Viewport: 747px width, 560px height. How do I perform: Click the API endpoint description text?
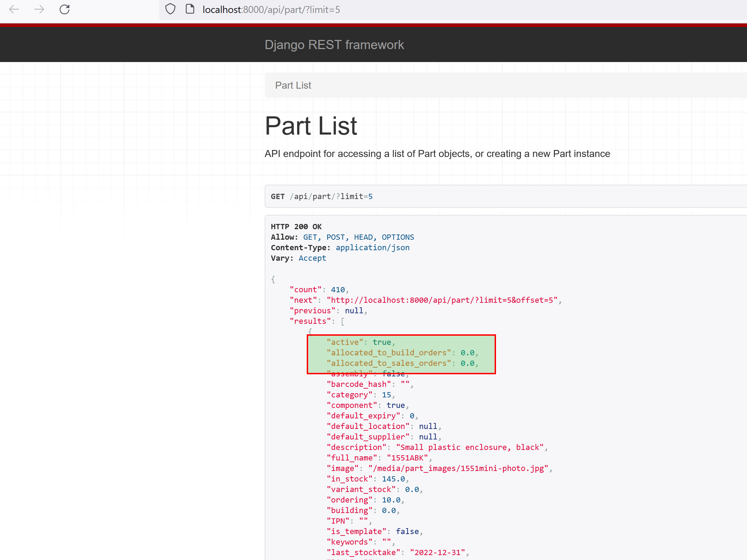point(437,153)
